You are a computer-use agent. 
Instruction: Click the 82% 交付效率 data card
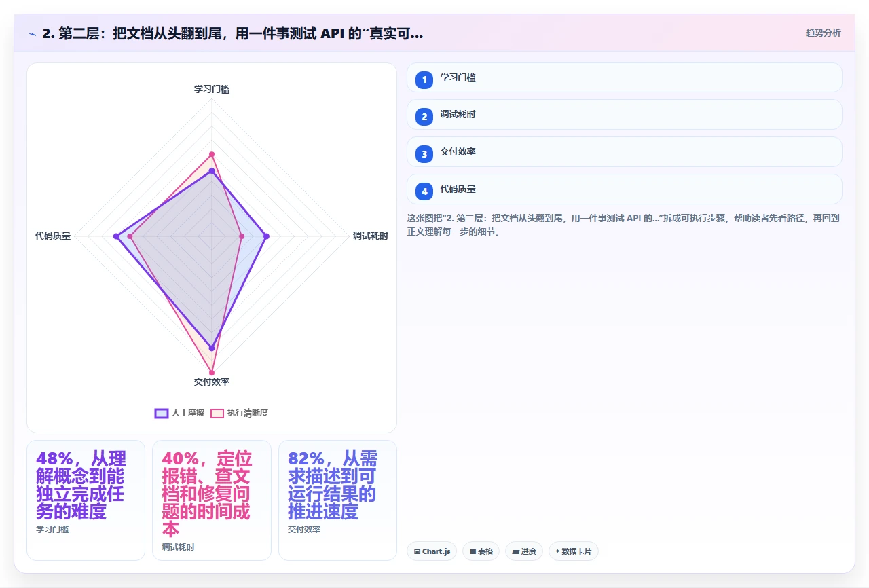(337, 500)
